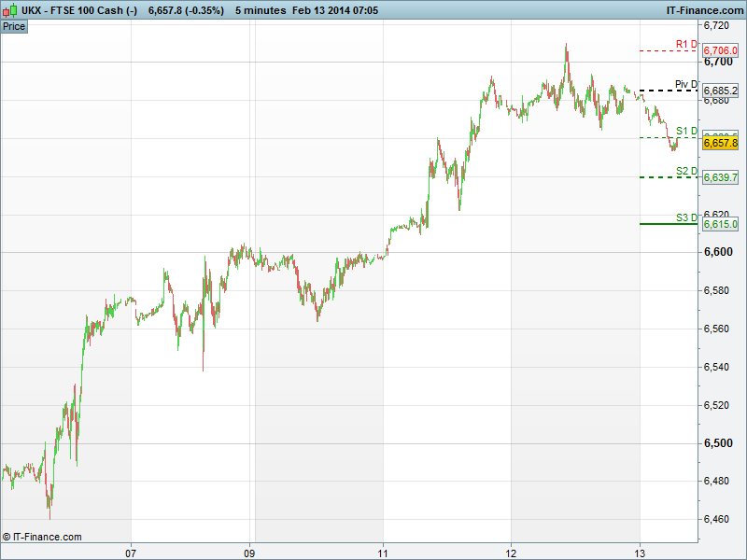The width and height of the screenshot is (747, 560).
Task: Select the 6,685.2 pivot price tag
Action: [x=721, y=91]
